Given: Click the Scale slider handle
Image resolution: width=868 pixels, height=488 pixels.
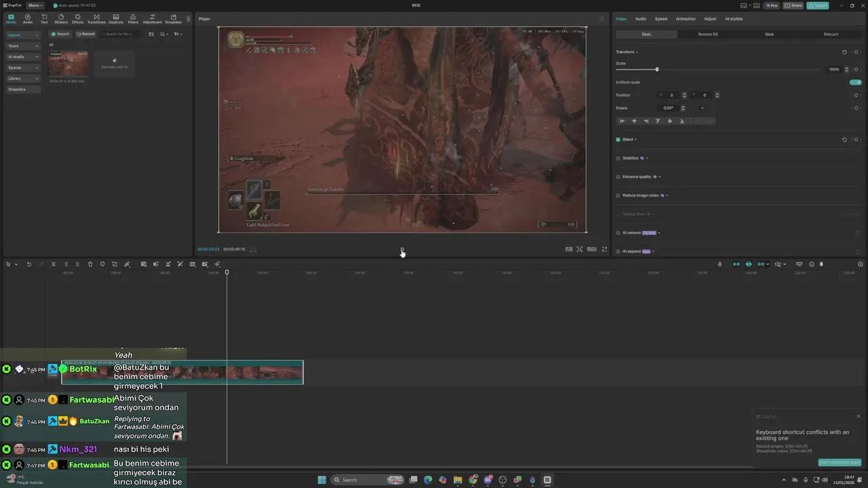Looking at the screenshot, I should [x=656, y=69].
